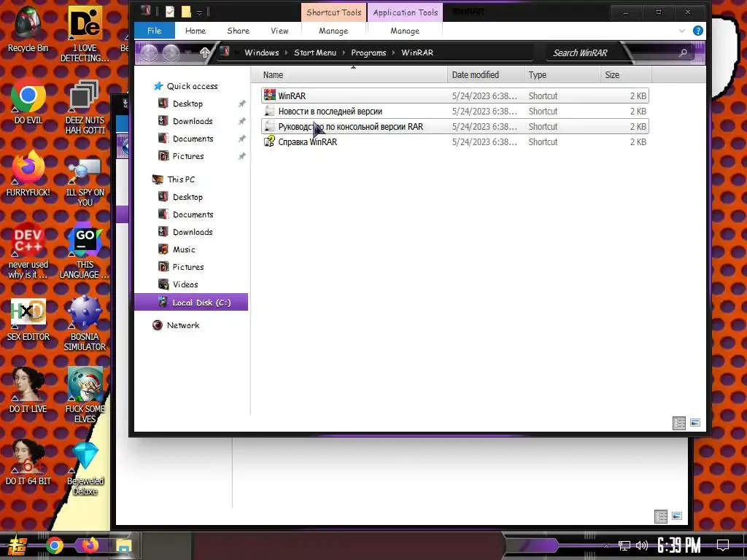
Task: Expand dropdown after Programs breadcrumb
Action: [x=393, y=52]
